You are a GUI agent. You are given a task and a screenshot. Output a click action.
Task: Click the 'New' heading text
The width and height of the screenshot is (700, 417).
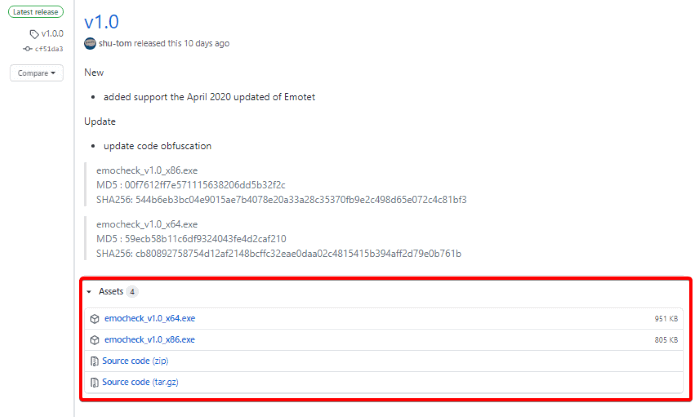tap(94, 73)
